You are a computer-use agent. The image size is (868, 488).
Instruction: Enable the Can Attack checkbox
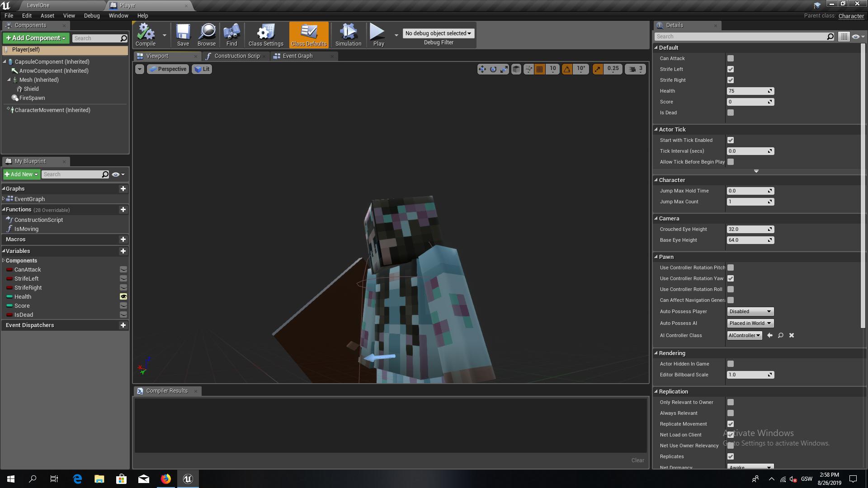(x=731, y=58)
